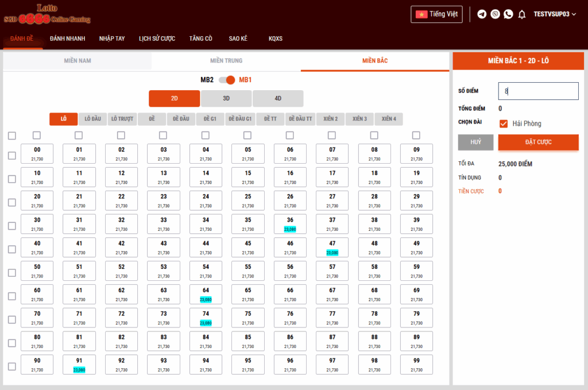This screenshot has width=588, height=390.
Task: Switch to the MIỀN BẮC tab
Action: coord(375,61)
